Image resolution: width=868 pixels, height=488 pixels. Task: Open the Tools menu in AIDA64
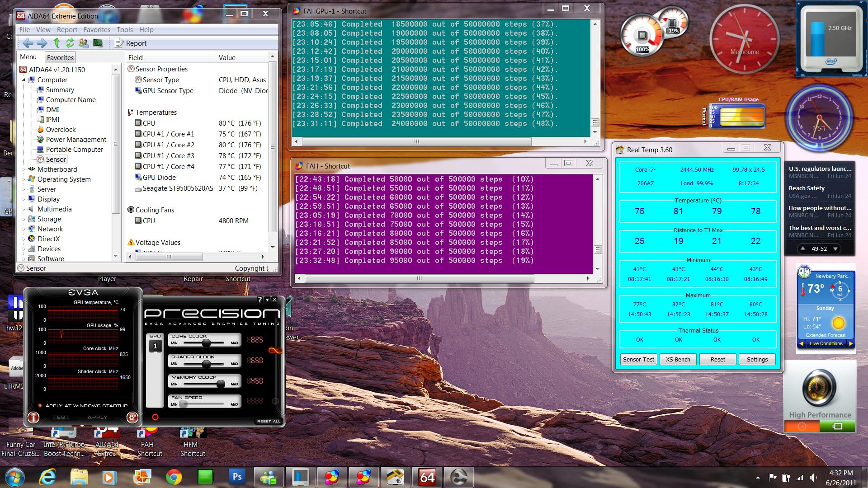(x=125, y=29)
